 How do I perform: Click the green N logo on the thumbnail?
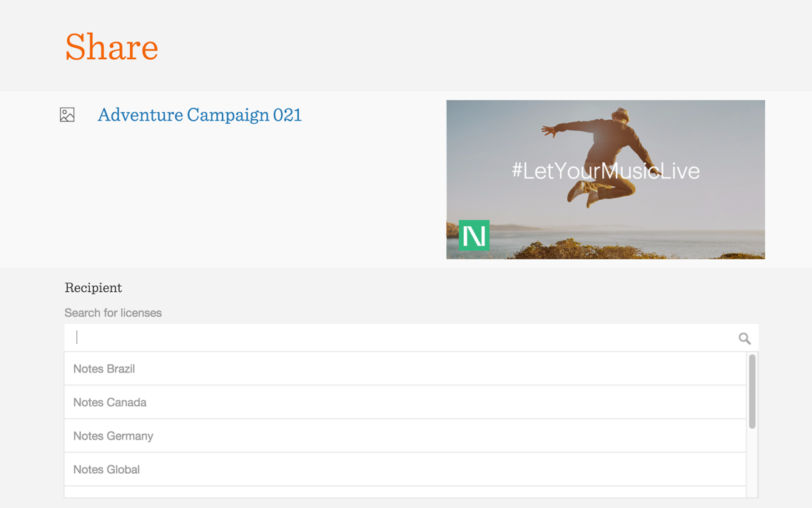point(474,235)
